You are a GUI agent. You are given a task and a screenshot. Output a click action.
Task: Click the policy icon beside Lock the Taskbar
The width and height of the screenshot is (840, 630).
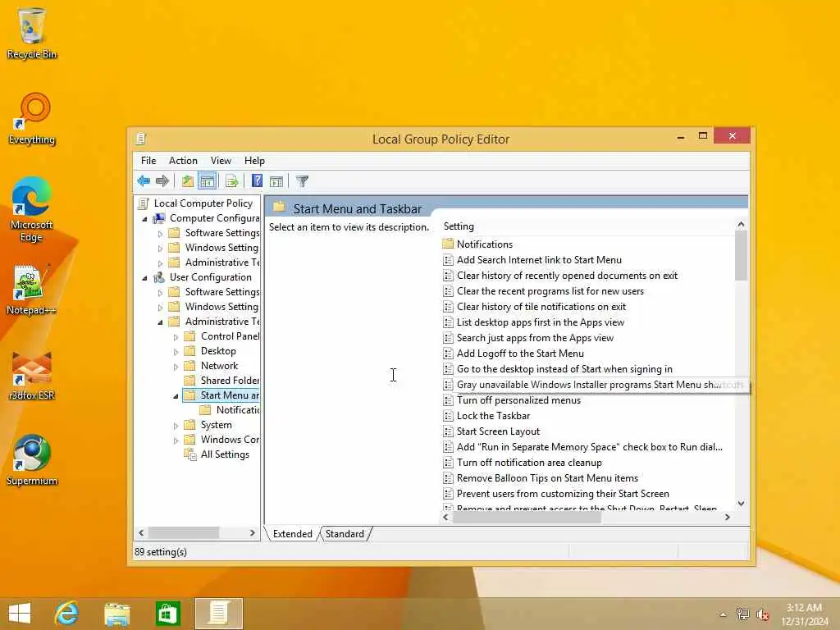[x=449, y=416]
